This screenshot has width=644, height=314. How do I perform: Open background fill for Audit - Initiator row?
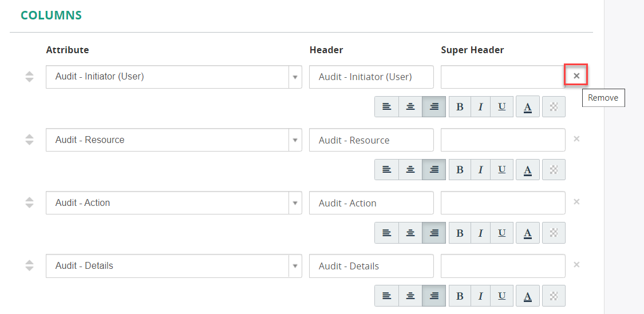554,107
